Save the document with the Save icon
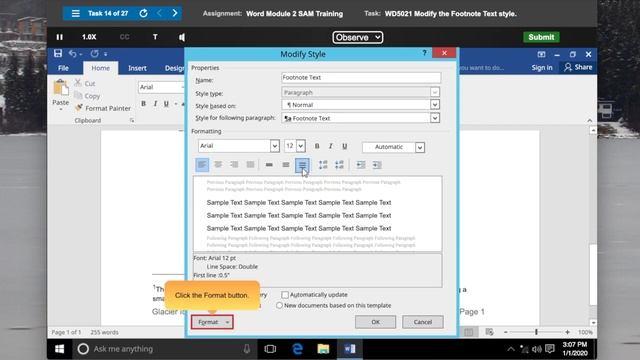Screen dimensions: 640x360 tap(58, 53)
